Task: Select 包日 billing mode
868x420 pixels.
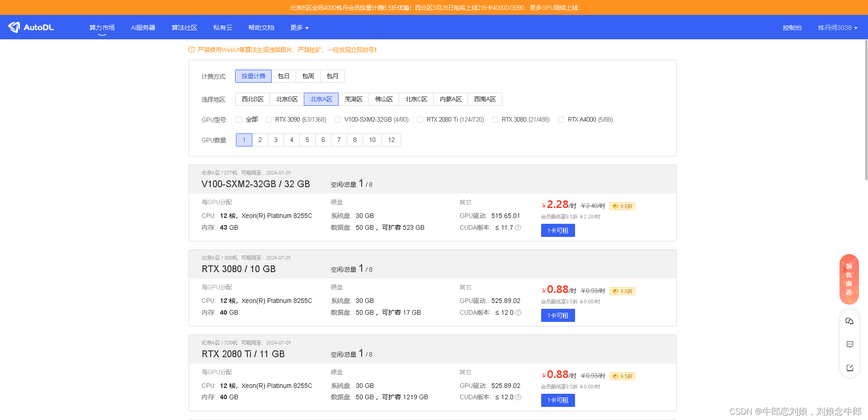Action: [x=283, y=76]
